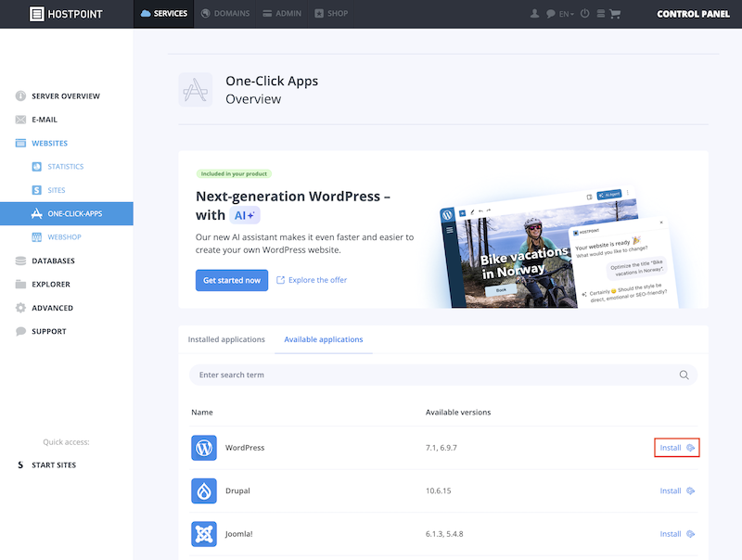
Task: Select Websites in sidebar
Action: (x=50, y=144)
